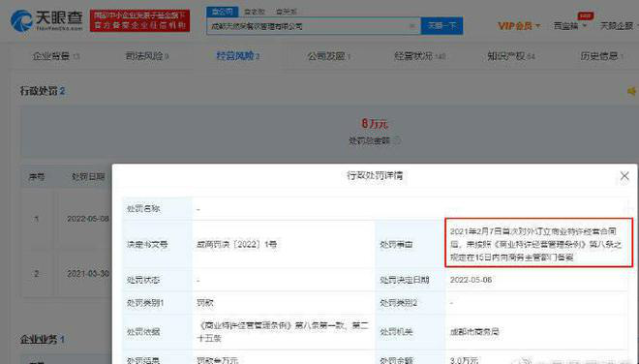Click the 处罚状态 label cell

pyautogui.click(x=157, y=280)
